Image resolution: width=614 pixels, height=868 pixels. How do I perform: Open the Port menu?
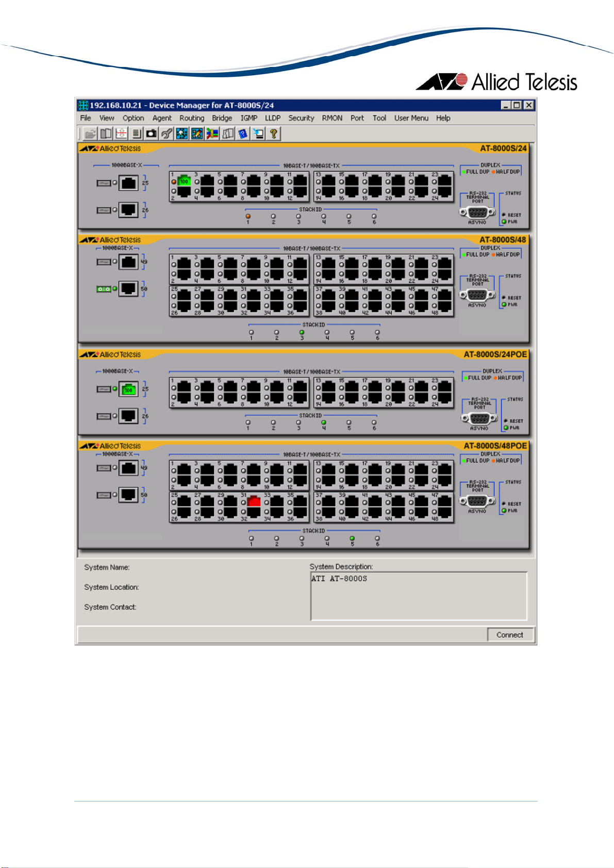click(x=357, y=118)
